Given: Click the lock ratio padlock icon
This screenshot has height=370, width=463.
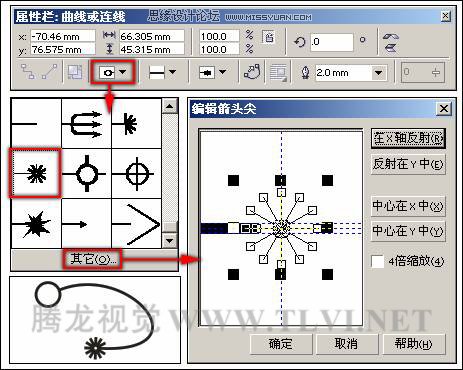Looking at the screenshot, I should 269,37.
